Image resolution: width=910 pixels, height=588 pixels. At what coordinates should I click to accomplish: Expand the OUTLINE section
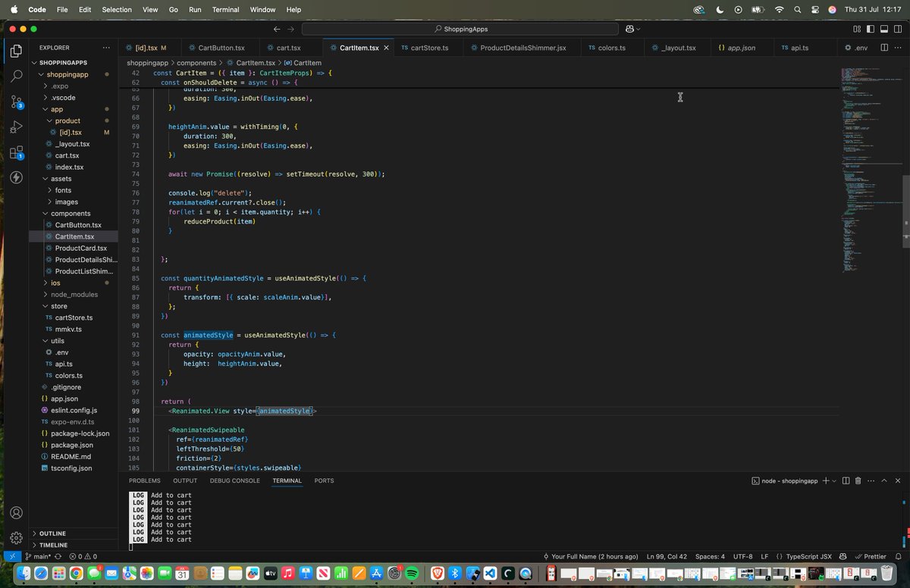52,533
